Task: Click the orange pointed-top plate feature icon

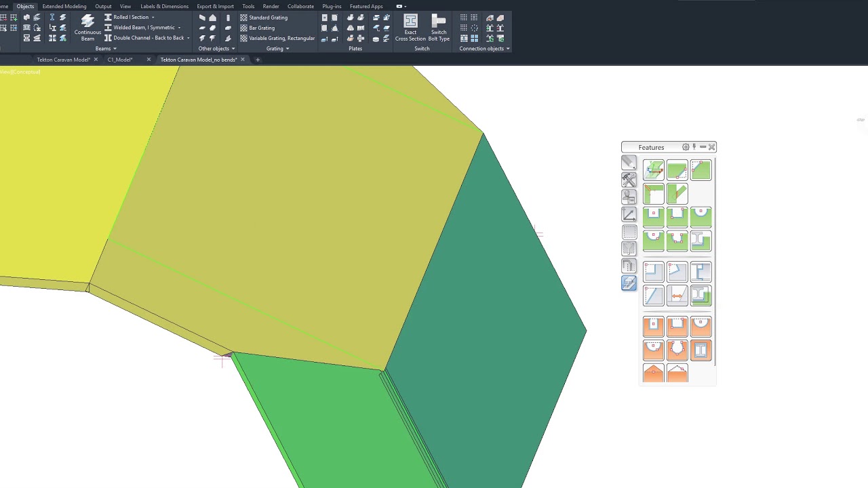Action: click(654, 373)
